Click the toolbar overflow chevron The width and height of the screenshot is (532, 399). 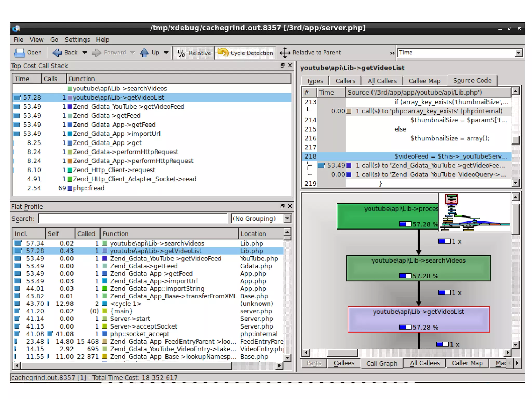coord(392,53)
